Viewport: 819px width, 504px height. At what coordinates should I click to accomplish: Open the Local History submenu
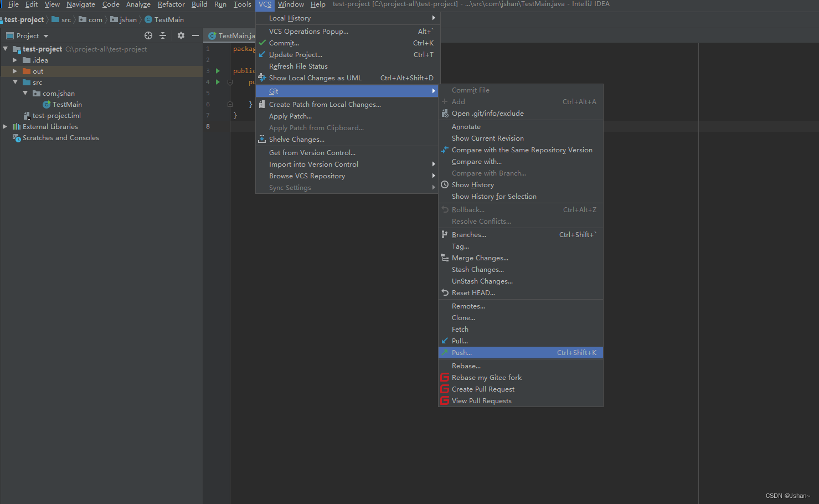point(347,18)
